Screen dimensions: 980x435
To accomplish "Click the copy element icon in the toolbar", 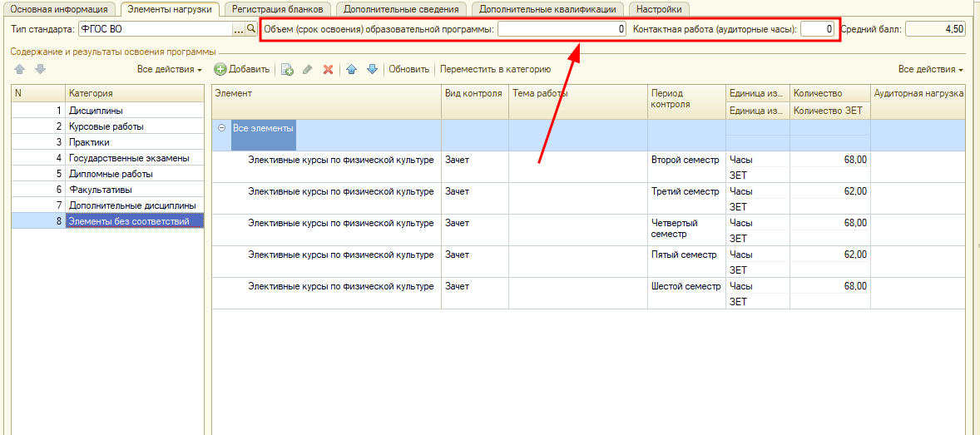I will [287, 70].
